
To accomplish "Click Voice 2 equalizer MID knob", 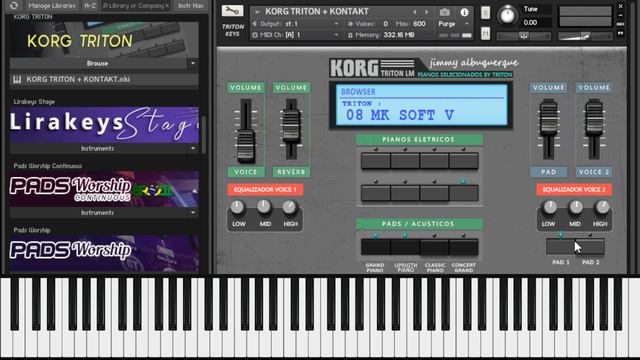I will (x=576, y=207).
